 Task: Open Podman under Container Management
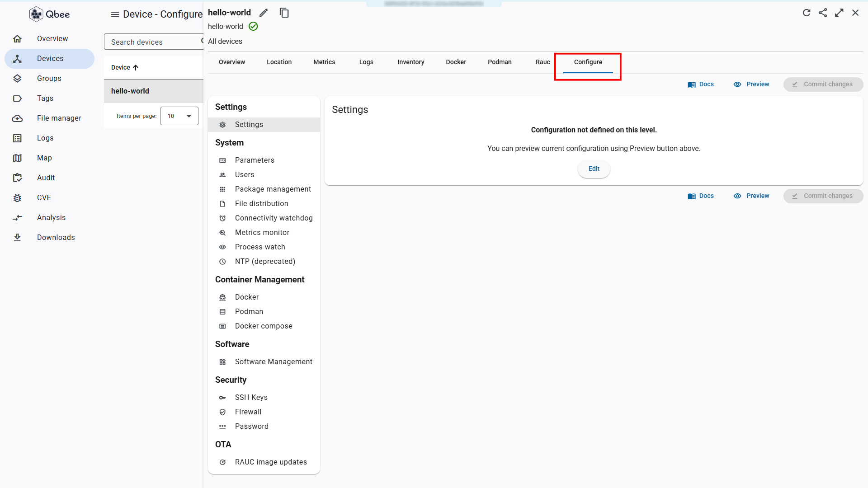(x=264, y=312)
